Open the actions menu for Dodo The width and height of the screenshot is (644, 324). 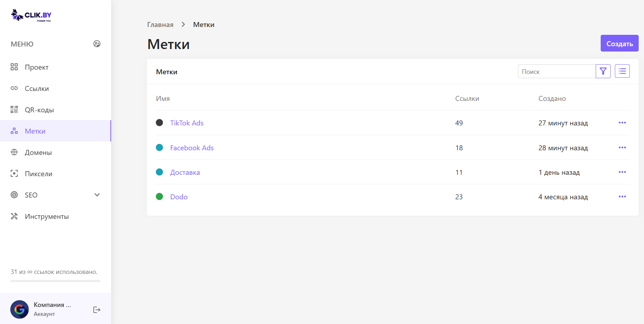point(622,197)
